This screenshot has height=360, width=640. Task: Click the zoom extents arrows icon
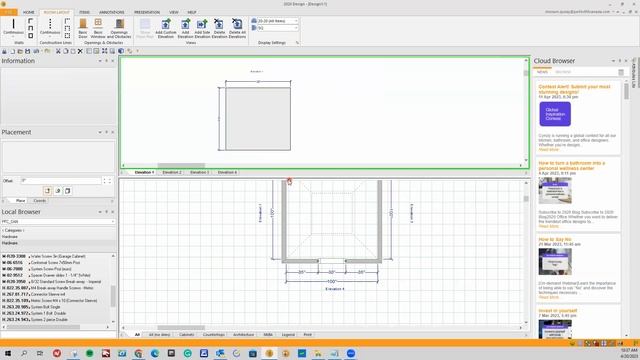104,51
